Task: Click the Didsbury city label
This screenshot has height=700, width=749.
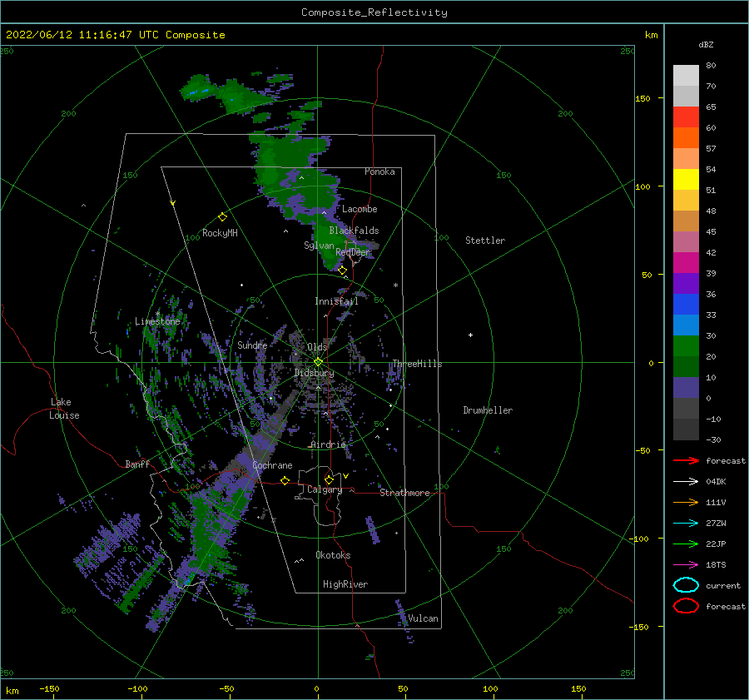Action: coord(314,373)
